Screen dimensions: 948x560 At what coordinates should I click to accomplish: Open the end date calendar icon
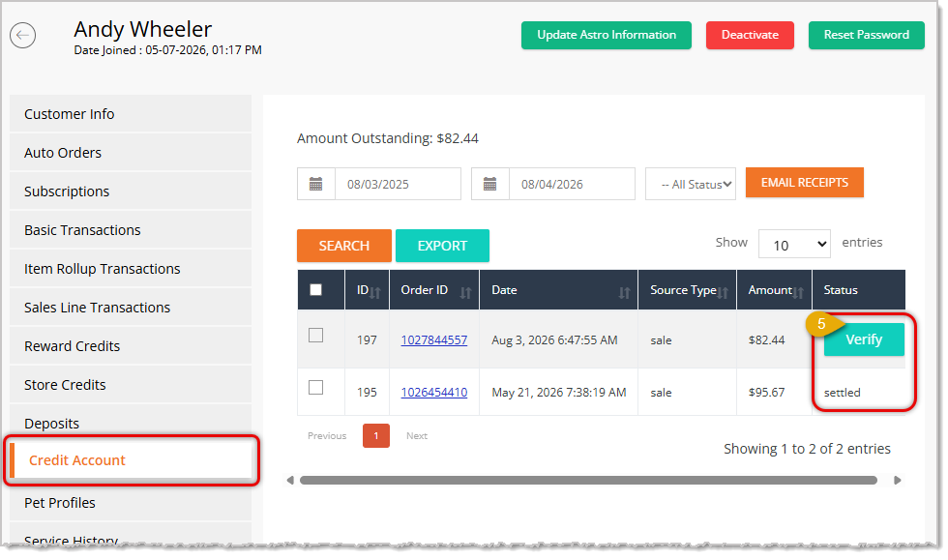pos(489,184)
